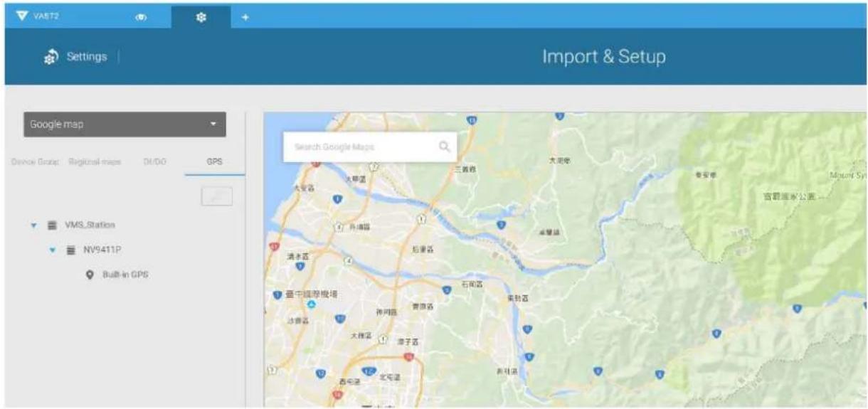Collapse the NV9411P tree node
The height and width of the screenshot is (409, 868).
(x=52, y=250)
